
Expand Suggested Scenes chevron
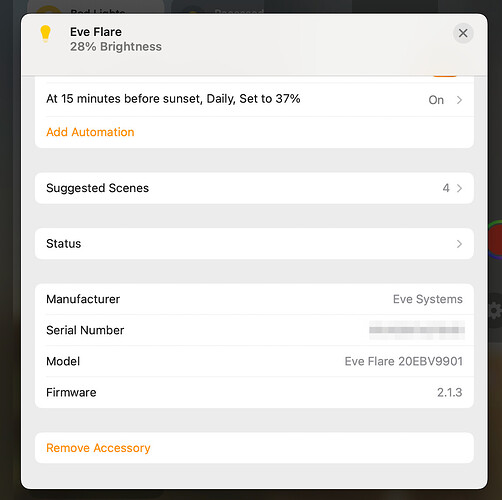tap(459, 188)
